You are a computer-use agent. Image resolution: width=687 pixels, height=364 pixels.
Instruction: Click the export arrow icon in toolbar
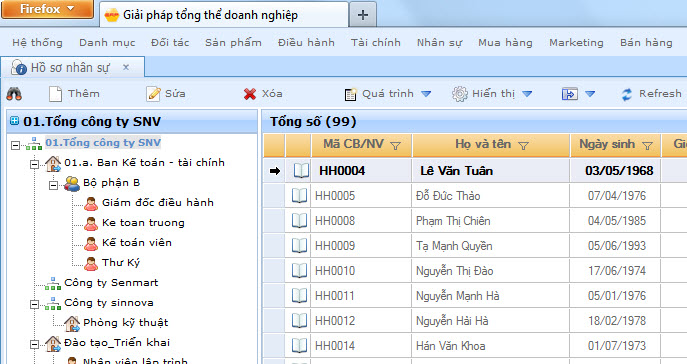570,94
